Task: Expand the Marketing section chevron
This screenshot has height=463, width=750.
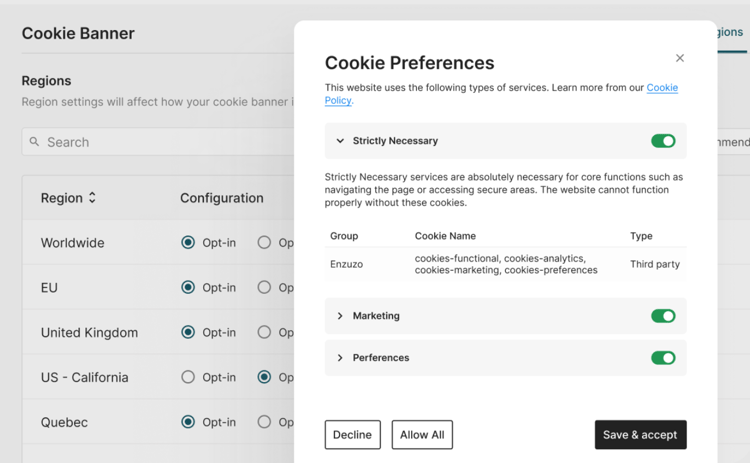Action: click(340, 316)
